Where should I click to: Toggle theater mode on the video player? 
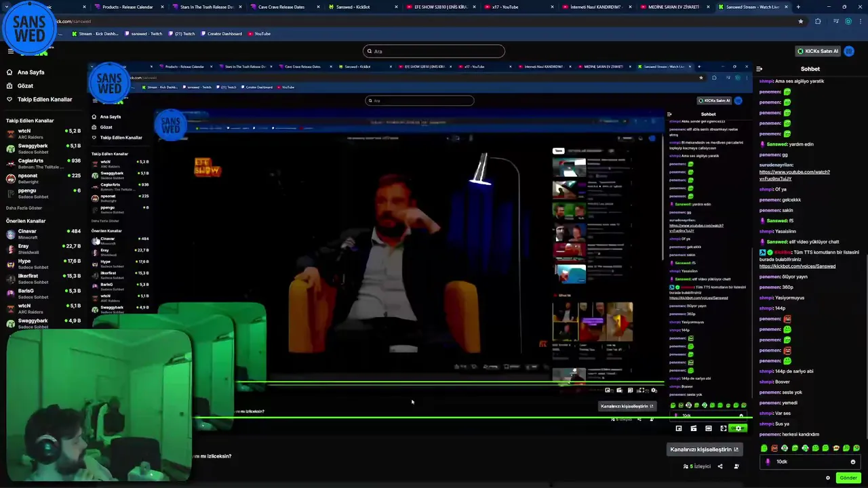(x=709, y=428)
